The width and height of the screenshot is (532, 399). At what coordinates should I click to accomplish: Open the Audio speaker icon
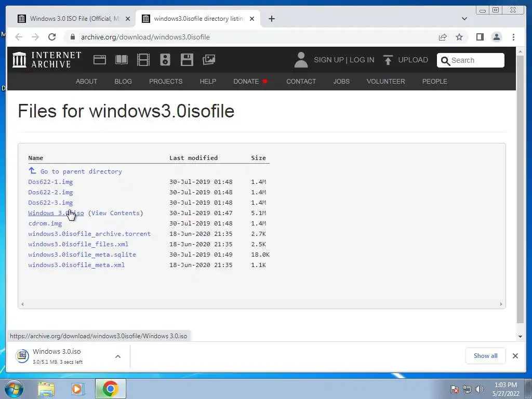coord(165,60)
